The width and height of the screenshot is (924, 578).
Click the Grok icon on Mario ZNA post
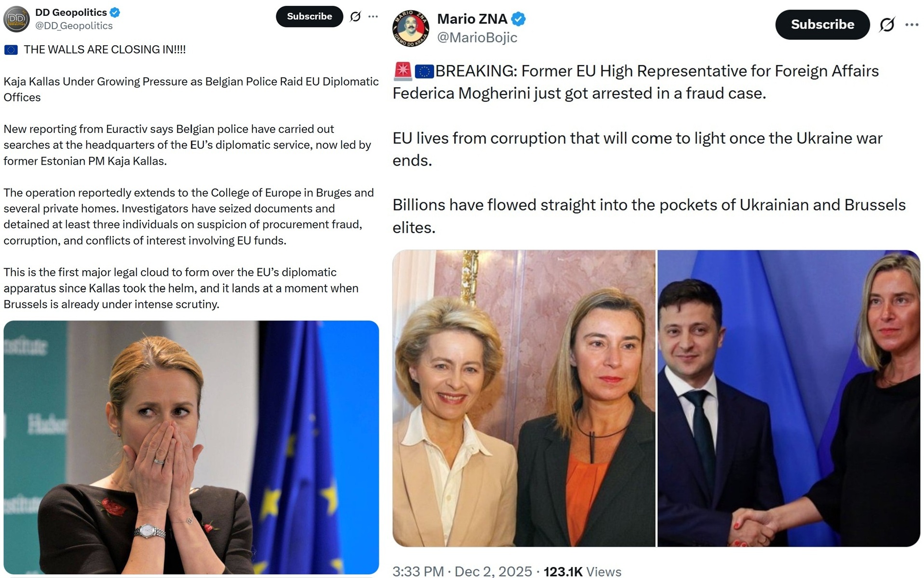click(x=887, y=25)
